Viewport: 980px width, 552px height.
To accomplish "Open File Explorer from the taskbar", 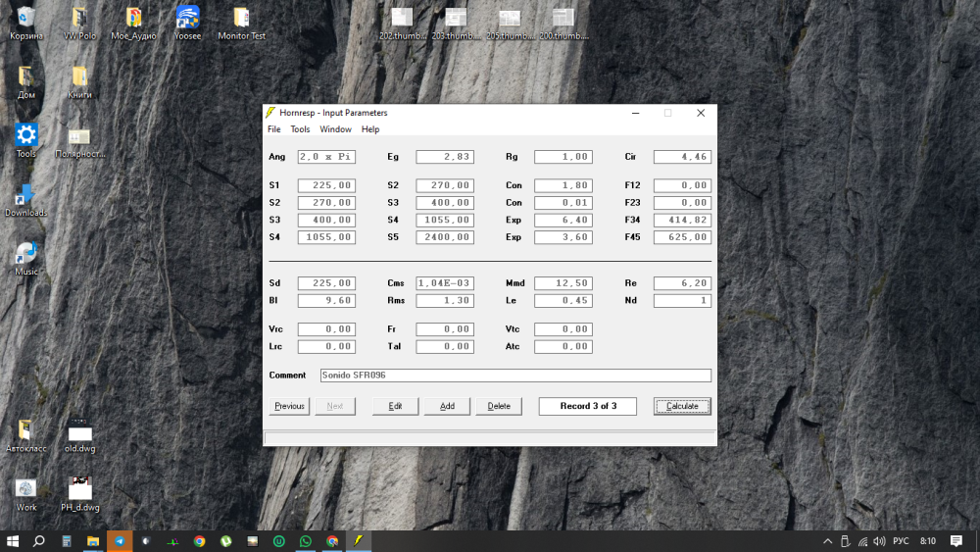I will coord(93,541).
